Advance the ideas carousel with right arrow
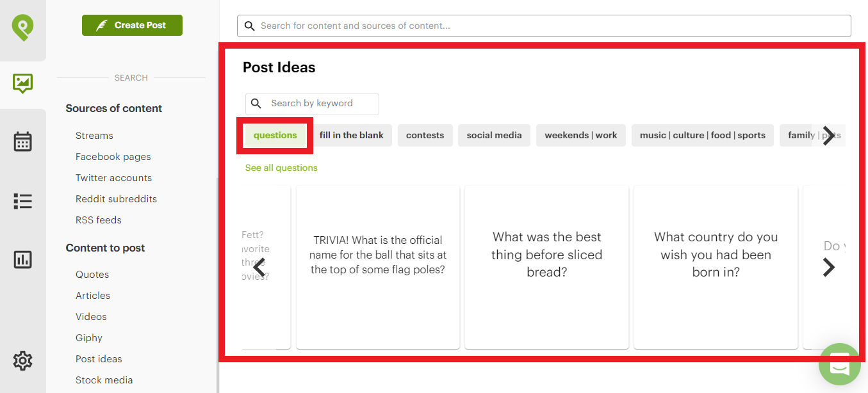Viewport: 868px width, 393px height. [829, 267]
